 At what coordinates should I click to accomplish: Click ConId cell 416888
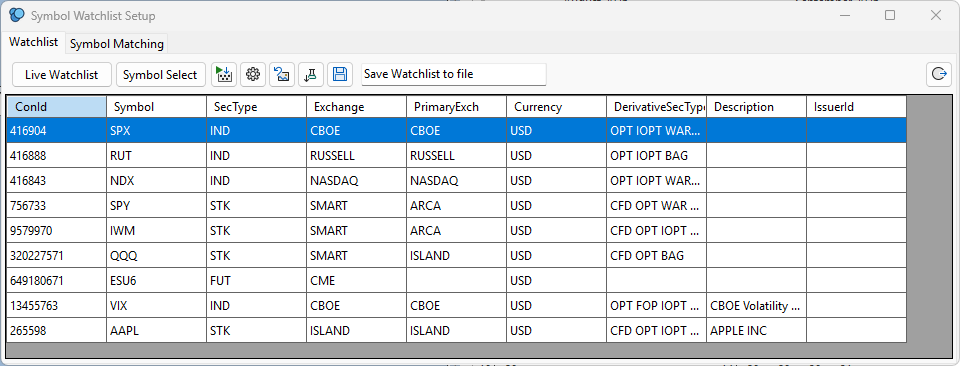click(56, 155)
